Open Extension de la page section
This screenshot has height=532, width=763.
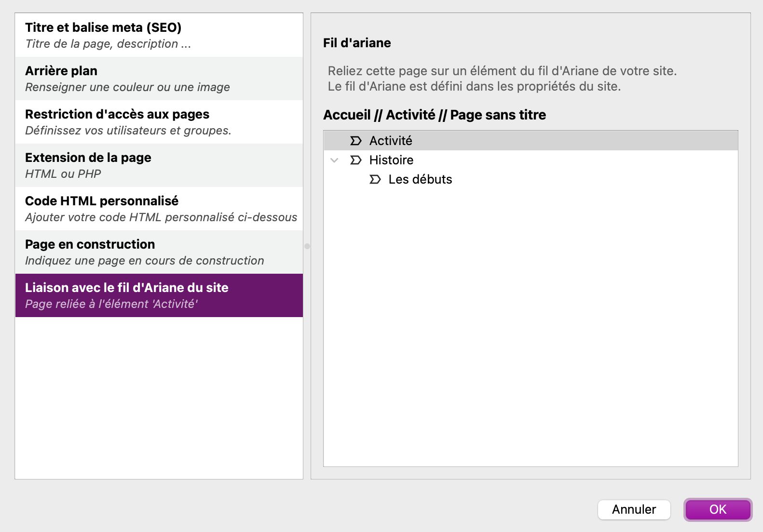159,165
